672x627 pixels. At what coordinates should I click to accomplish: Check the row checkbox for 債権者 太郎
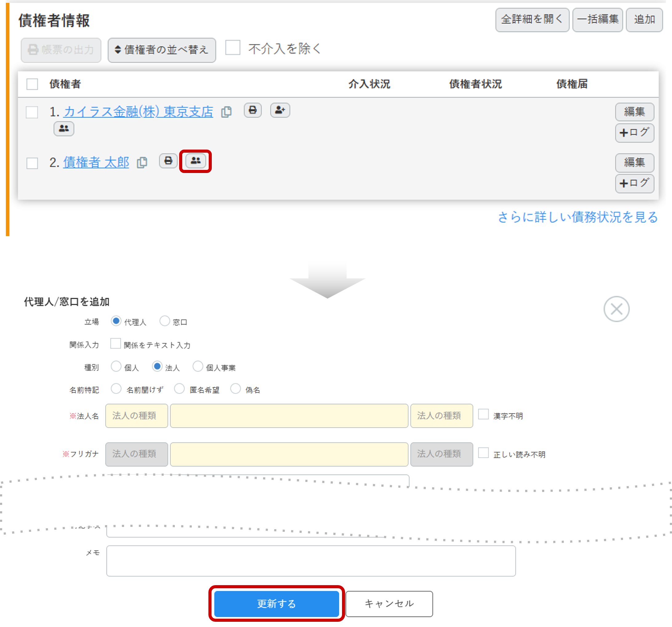click(x=32, y=163)
